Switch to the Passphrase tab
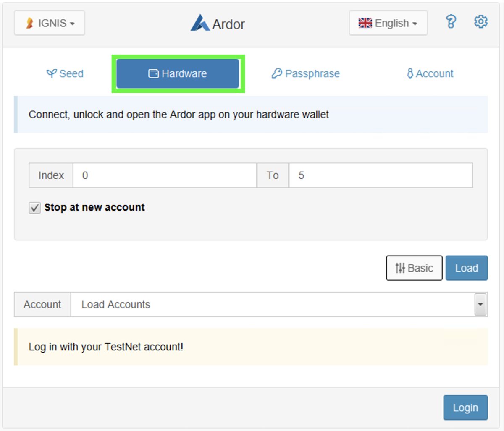This screenshot has height=431, width=504. [x=305, y=73]
